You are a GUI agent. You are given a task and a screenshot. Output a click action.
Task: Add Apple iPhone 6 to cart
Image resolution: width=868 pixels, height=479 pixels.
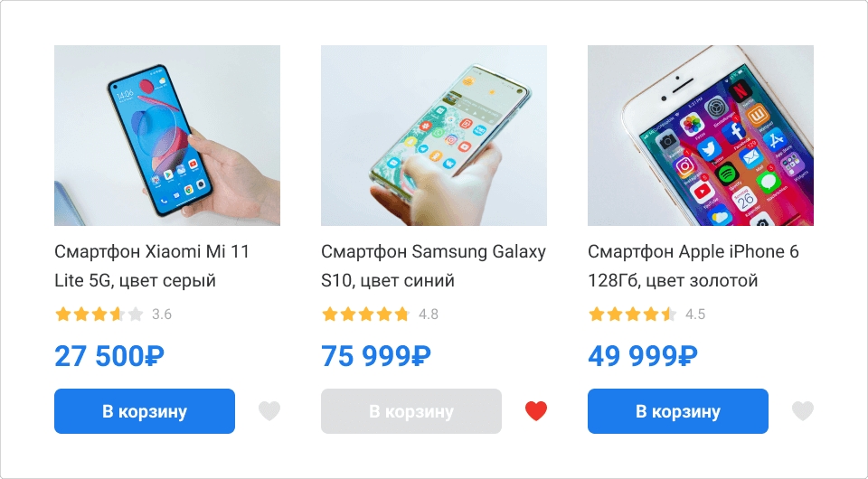(x=678, y=411)
